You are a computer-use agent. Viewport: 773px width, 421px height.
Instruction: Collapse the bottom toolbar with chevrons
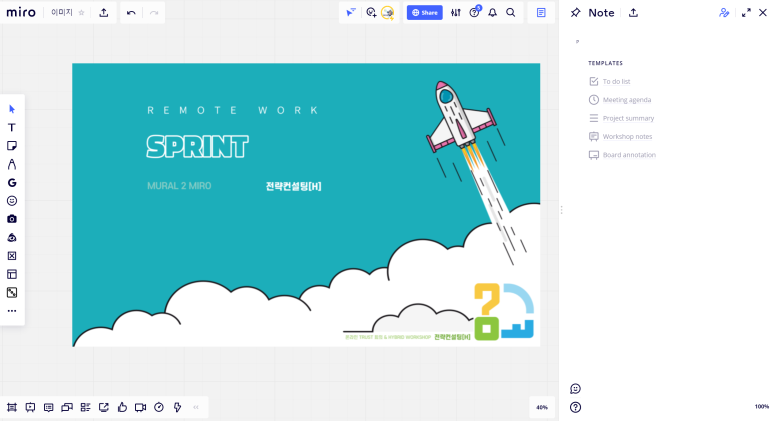tap(196, 407)
